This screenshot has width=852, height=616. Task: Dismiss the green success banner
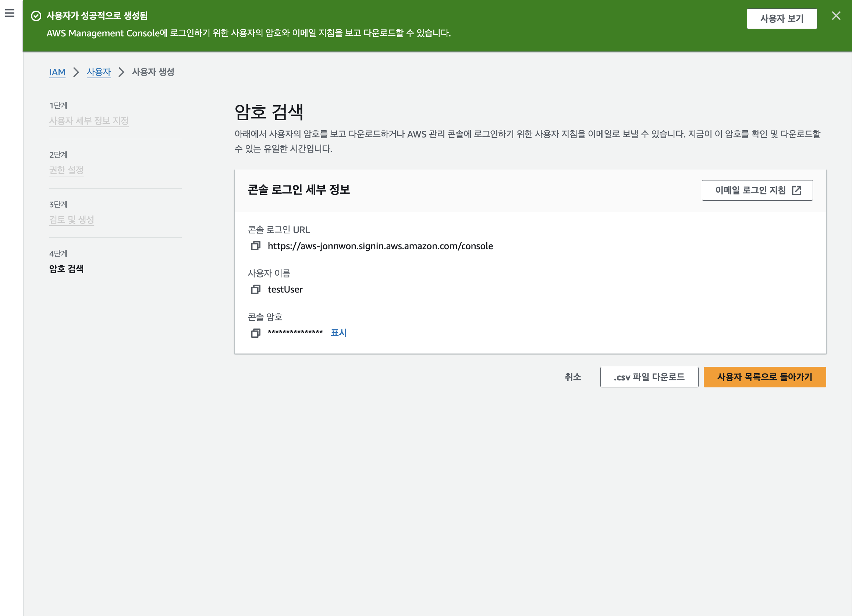tap(836, 16)
